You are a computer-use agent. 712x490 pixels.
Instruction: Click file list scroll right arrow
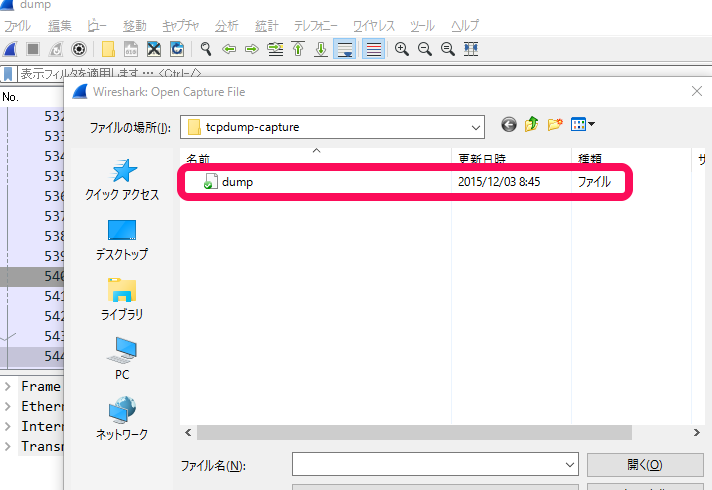click(697, 433)
